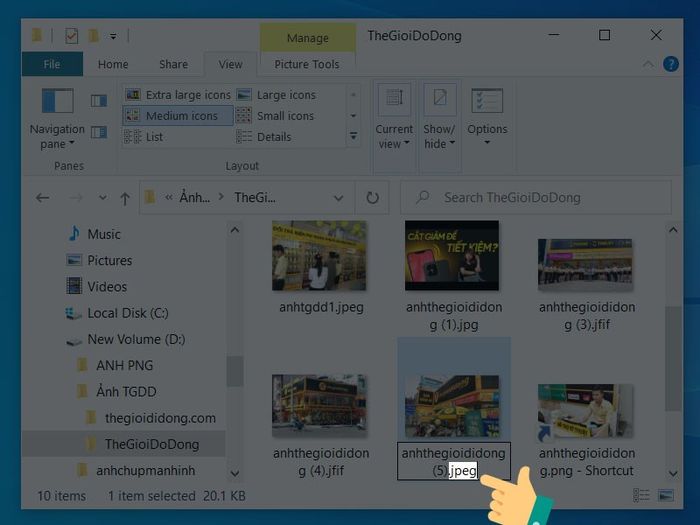Viewport: 700px width, 525px height.
Task: Click the Manage contextual tab header
Action: pyautogui.click(x=308, y=38)
